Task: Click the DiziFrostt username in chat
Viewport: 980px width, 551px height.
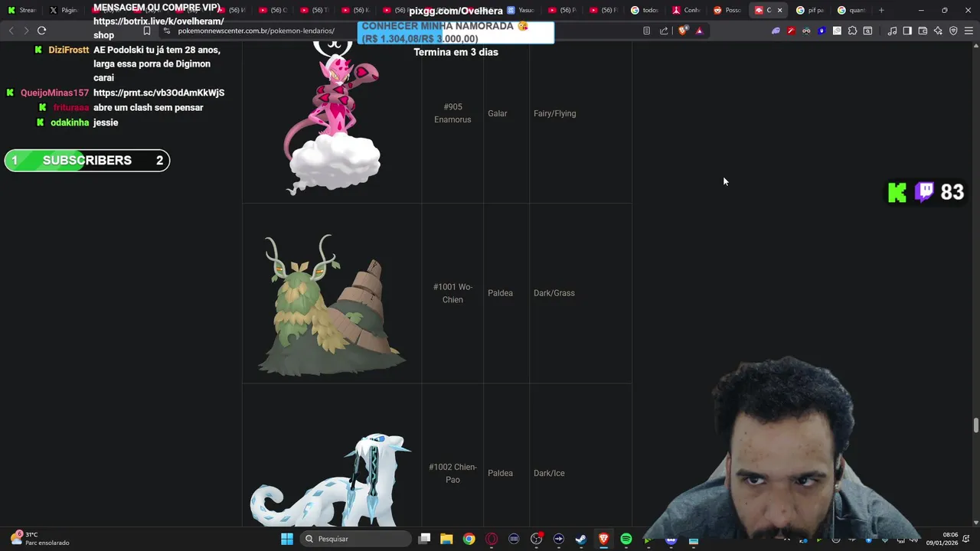Action: click(69, 50)
